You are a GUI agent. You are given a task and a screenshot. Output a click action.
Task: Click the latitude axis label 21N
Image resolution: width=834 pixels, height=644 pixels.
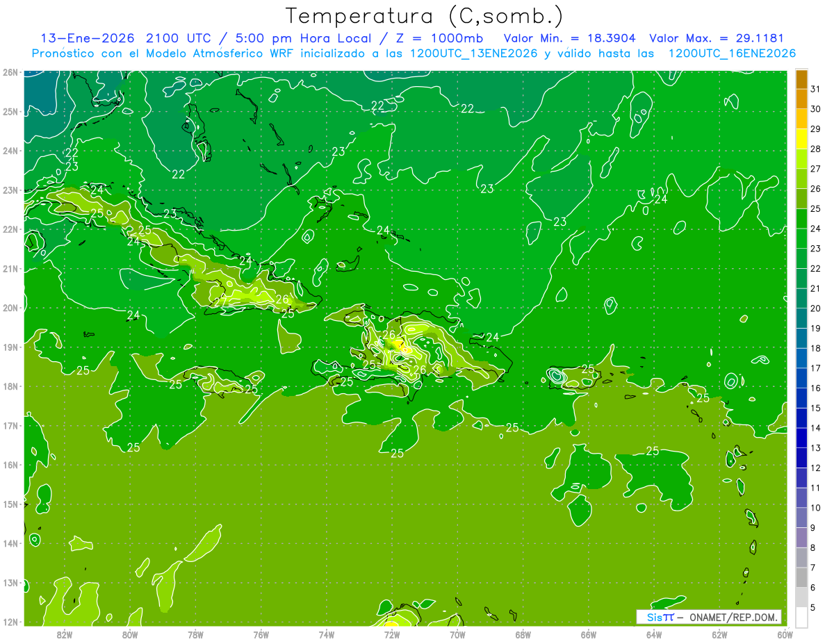pos(10,269)
